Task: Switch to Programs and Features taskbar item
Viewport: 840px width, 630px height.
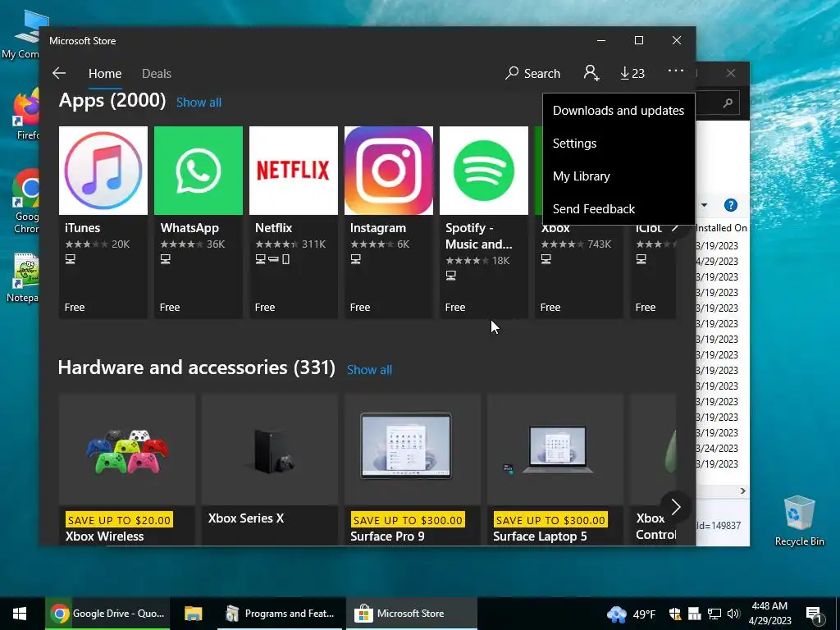Action: pos(279,614)
